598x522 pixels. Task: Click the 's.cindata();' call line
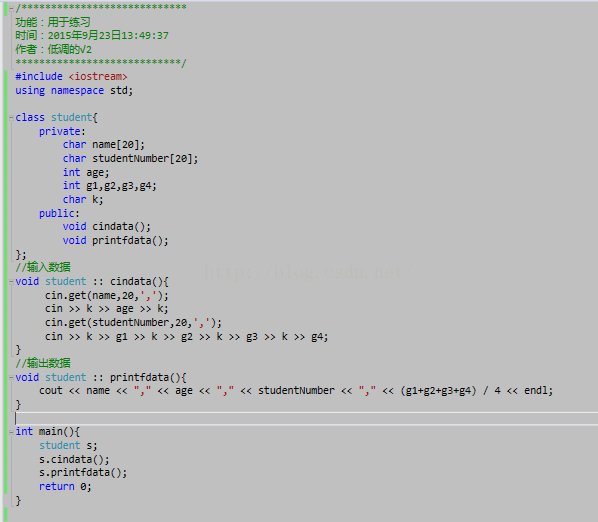coord(74,459)
